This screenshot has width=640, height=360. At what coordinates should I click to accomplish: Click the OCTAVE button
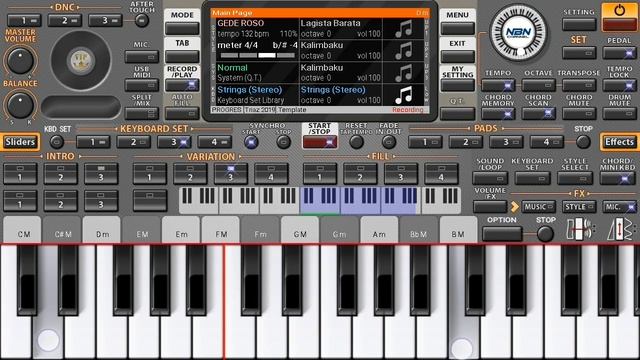coord(538,85)
